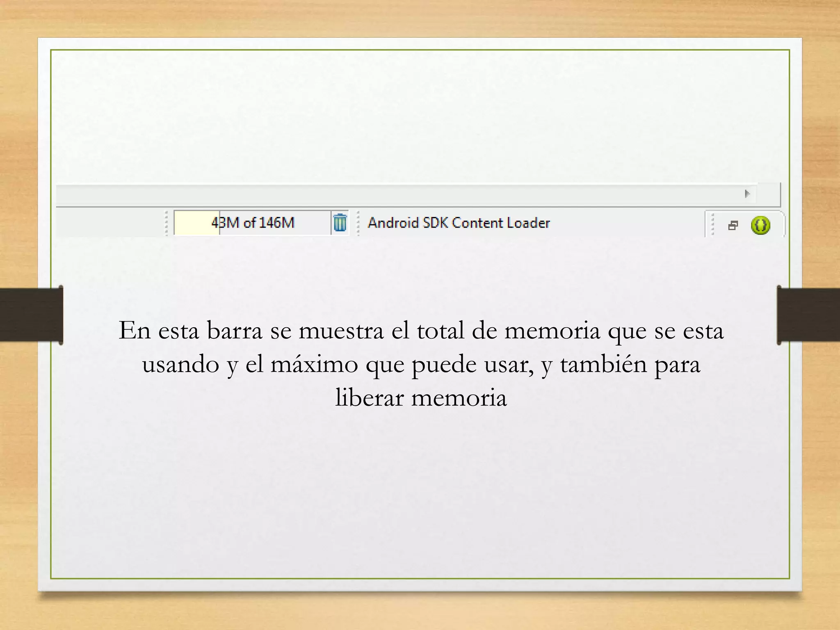Click Android SDK Content Loader status text
This screenshot has height=630, width=840.
459,223
